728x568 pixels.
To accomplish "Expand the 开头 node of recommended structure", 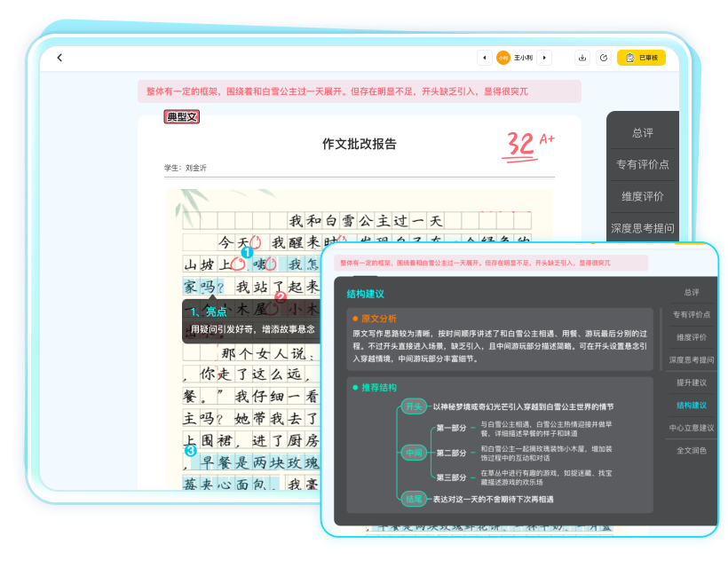I will click(x=412, y=405).
